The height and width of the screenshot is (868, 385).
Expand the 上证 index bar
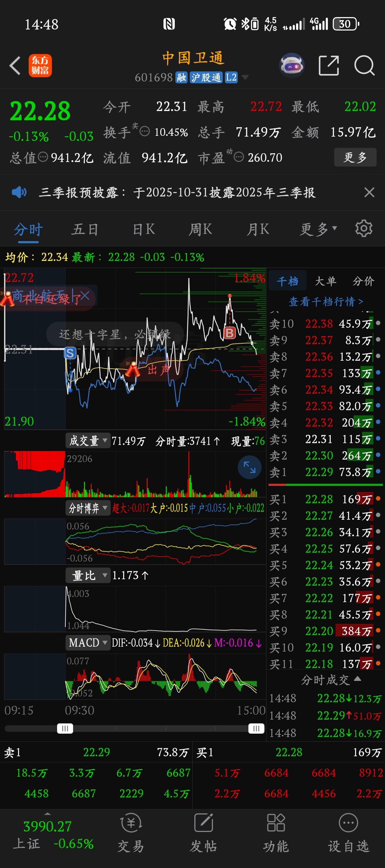tap(48, 814)
